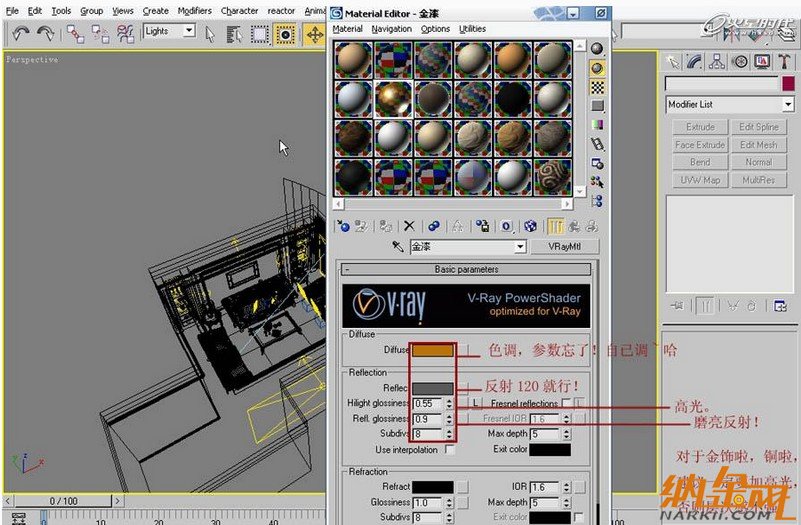Click the Edit Spline modifier button
Viewport: 801px width, 525px height.
click(759, 127)
